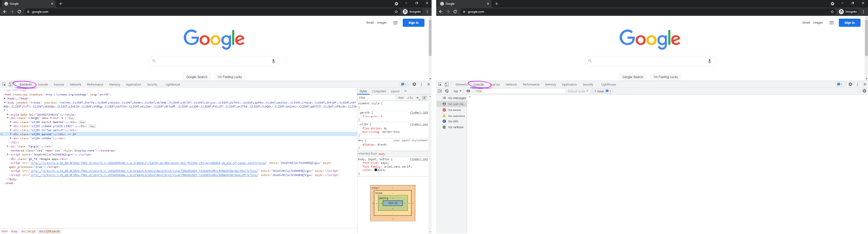Screen dimensions: 868x234
Task: Click clear console icon
Action: (x=447, y=91)
